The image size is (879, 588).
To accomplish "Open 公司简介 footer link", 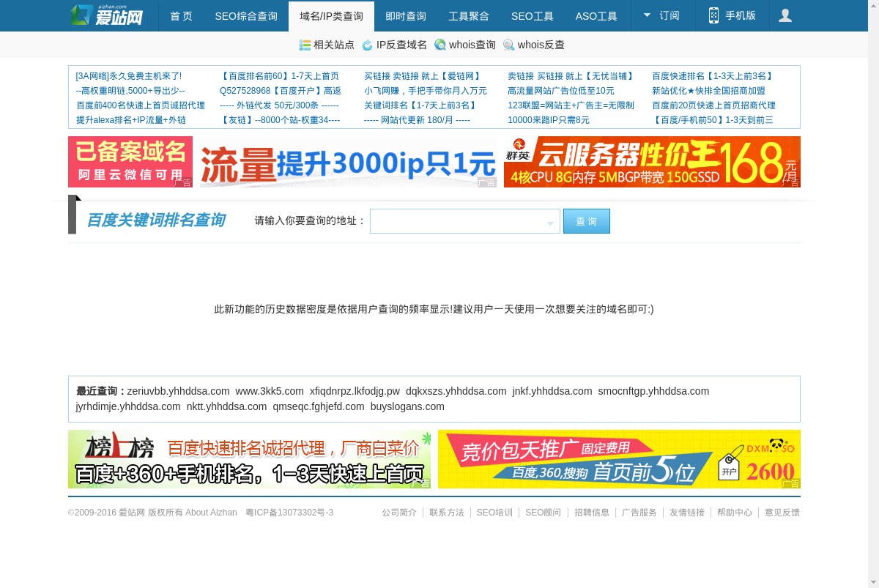I will point(399,513).
